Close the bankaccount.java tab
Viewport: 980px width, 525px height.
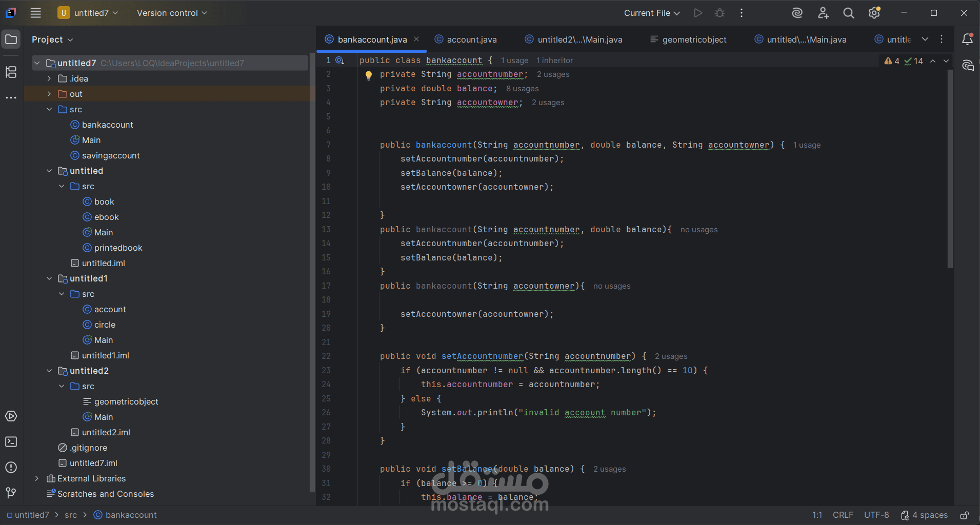(x=416, y=39)
